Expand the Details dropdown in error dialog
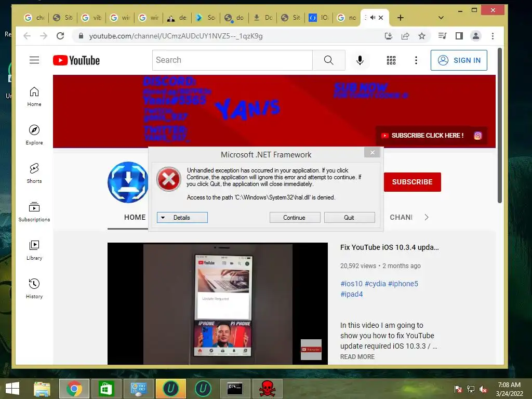Image resolution: width=532 pixels, height=399 pixels. [182, 218]
